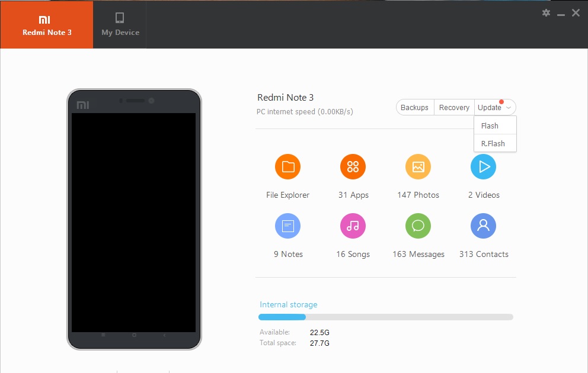Click the Backups button
Image resolution: width=588 pixels, height=373 pixels.
click(414, 108)
